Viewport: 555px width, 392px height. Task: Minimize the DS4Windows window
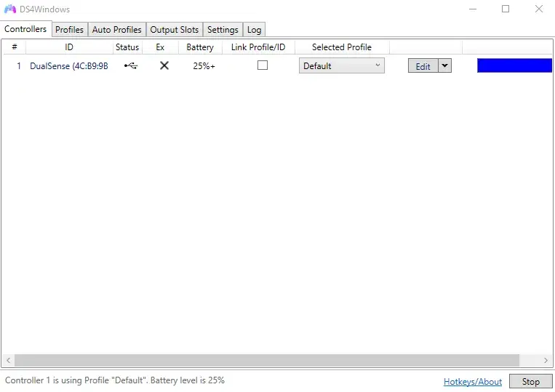pyautogui.click(x=473, y=9)
